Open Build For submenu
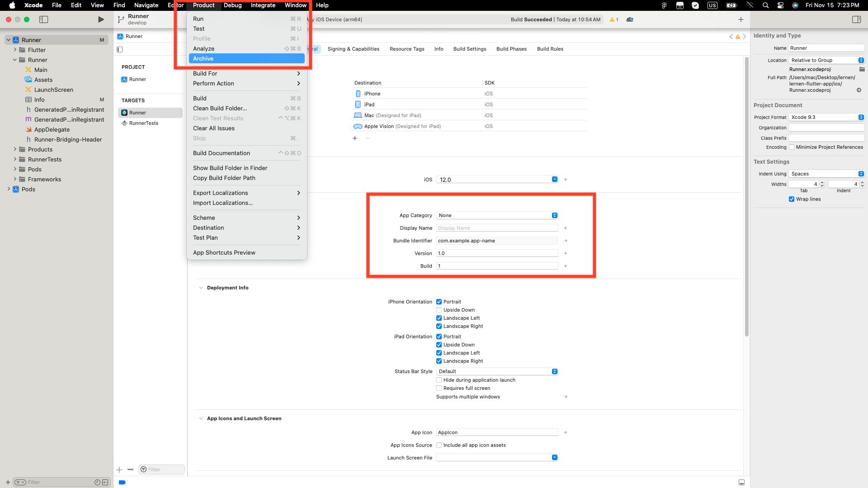The width and height of the screenshot is (868, 488). coord(247,73)
